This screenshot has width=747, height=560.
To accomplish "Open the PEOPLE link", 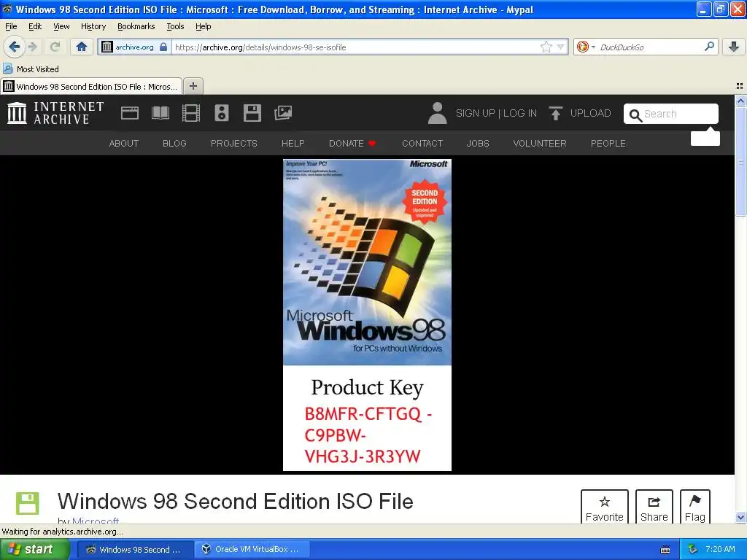I will pos(608,144).
